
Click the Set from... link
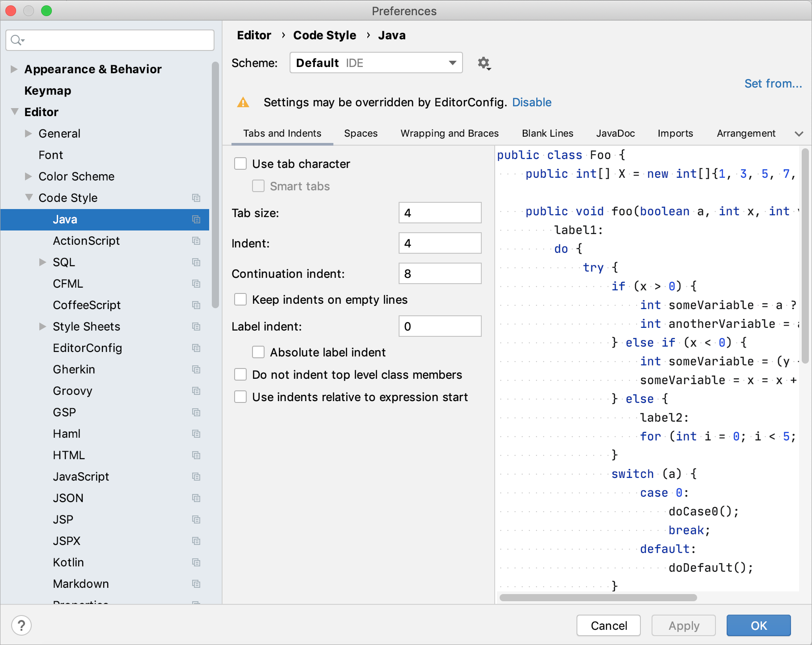tap(773, 84)
